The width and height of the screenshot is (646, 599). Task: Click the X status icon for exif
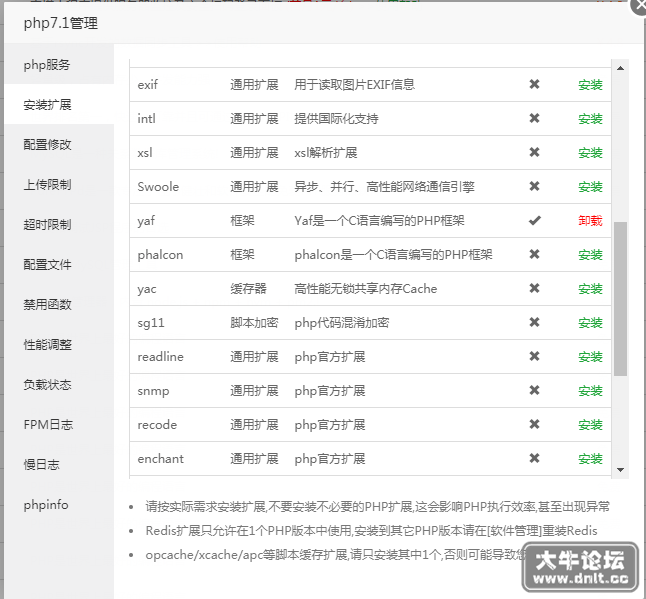pos(534,84)
